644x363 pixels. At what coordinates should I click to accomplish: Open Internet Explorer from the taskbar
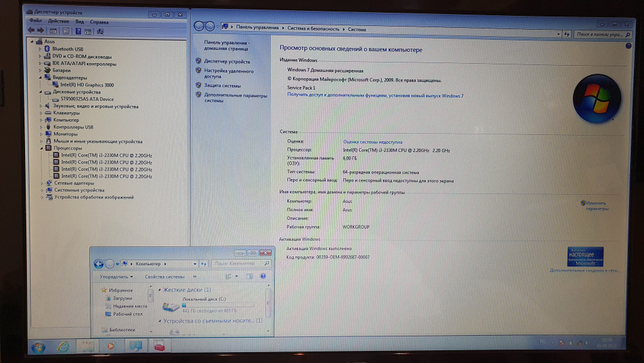pyautogui.click(x=63, y=346)
